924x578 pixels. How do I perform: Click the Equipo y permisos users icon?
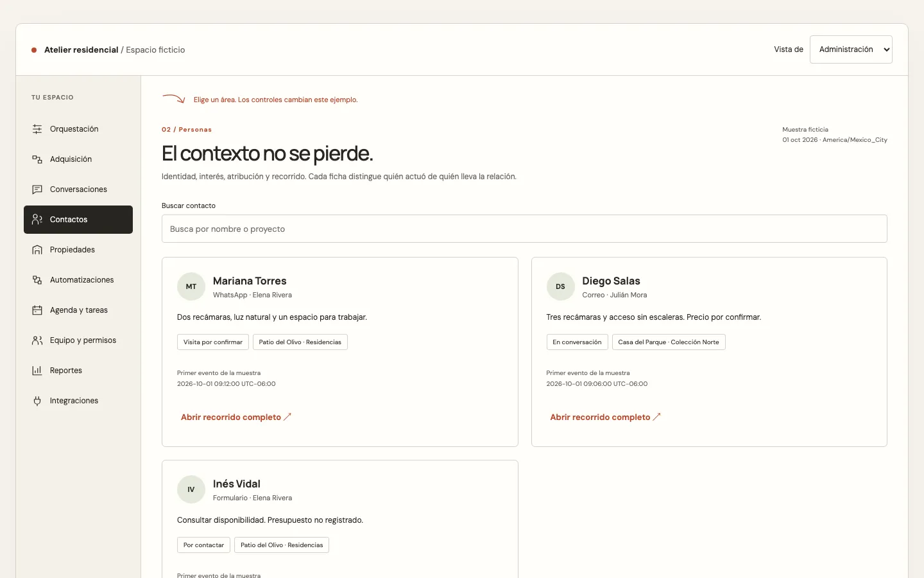[x=37, y=340]
